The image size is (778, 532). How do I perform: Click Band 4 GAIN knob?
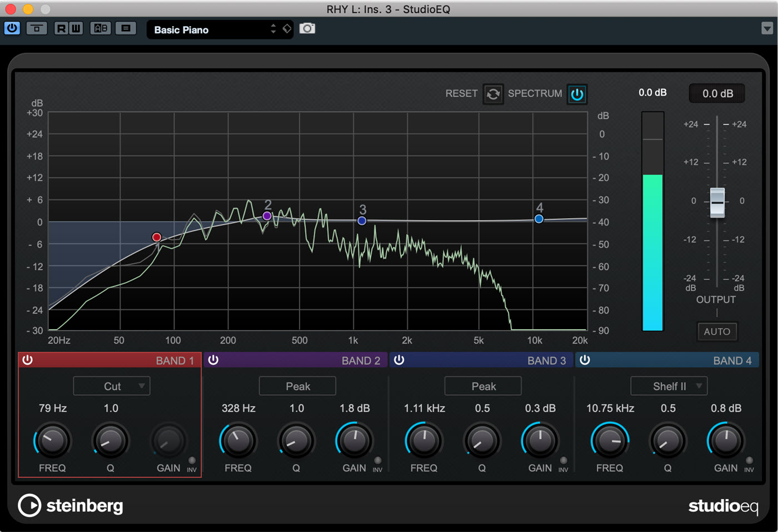coord(726,441)
